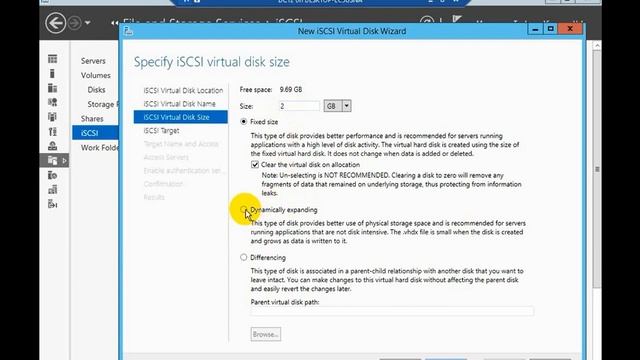Open Dashboard icon in Server Manager sidebar
Image resolution: width=640 pixels, height=360 pixels.
(x=52, y=59)
